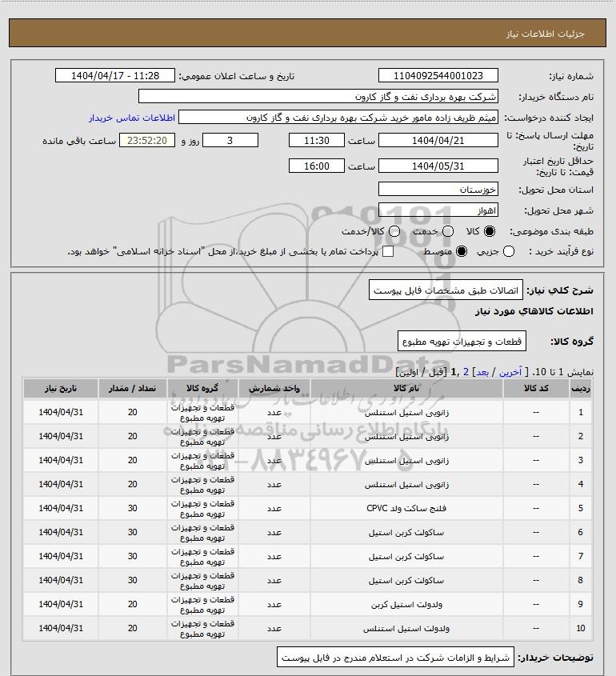Click the buyer name field شرکت بهره برداری نفت و گاز کارون
This screenshot has height=676, width=616.
(318, 97)
